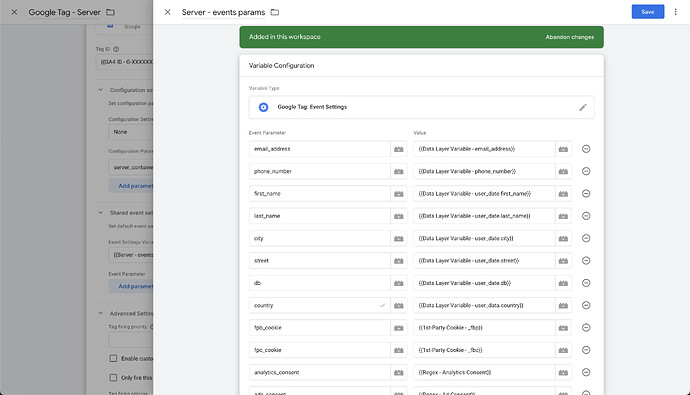Open folder icon beside Google Tag - Server
The image size is (690, 395).
[110, 12]
